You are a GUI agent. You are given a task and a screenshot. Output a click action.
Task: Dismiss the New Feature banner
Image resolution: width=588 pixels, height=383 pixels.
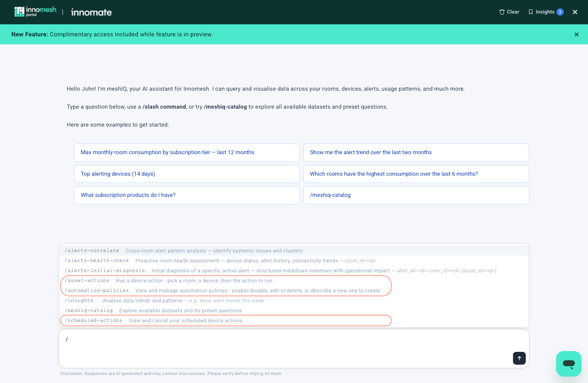pos(576,34)
